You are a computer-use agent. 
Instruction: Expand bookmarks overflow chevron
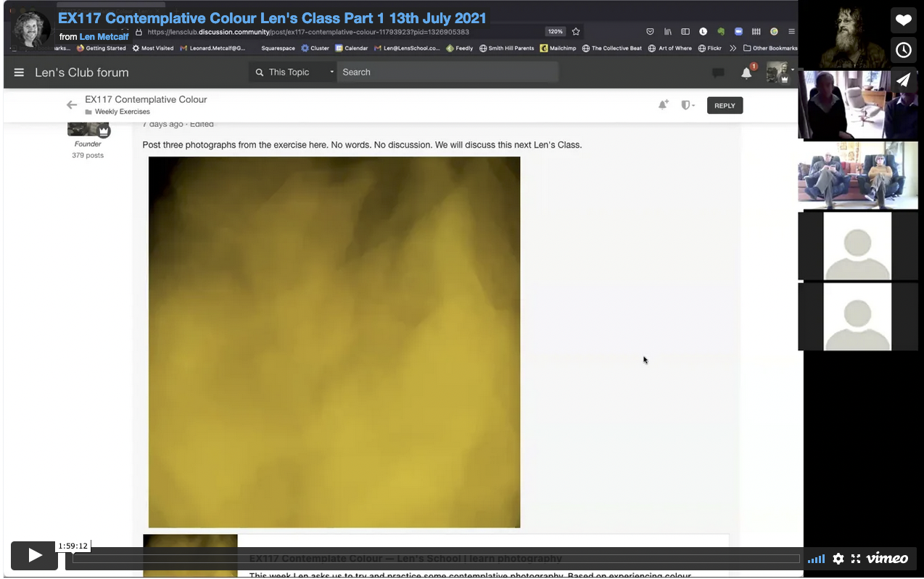point(733,49)
